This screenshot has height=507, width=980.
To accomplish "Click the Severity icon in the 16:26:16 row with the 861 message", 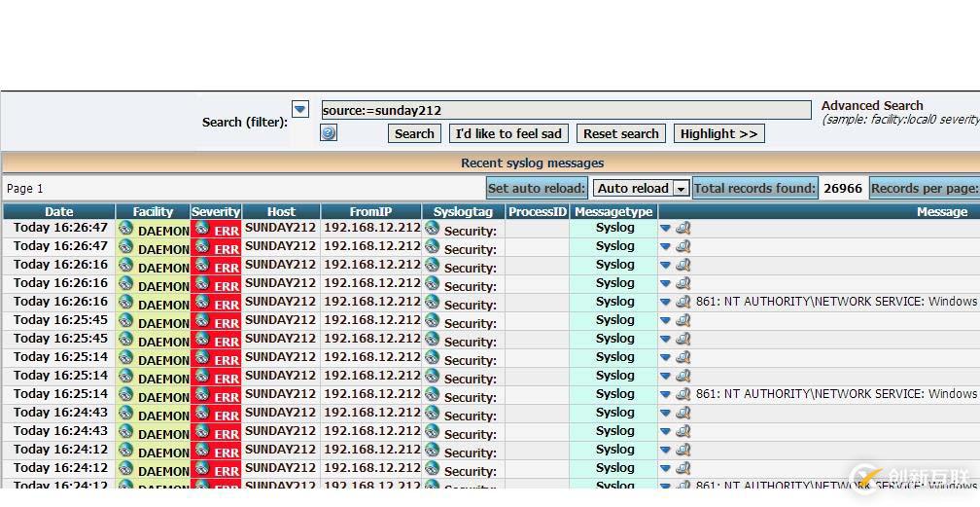I will pyautogui.click(x=201, y=301).
